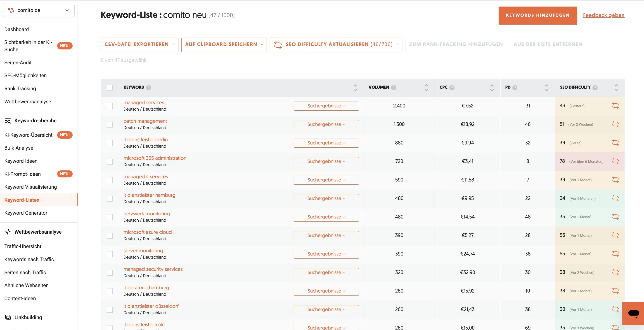The width and height of the screenshot is (644, 330).
Task: Refresh SEO difficulty for managed services row
Action: [615, 106]
